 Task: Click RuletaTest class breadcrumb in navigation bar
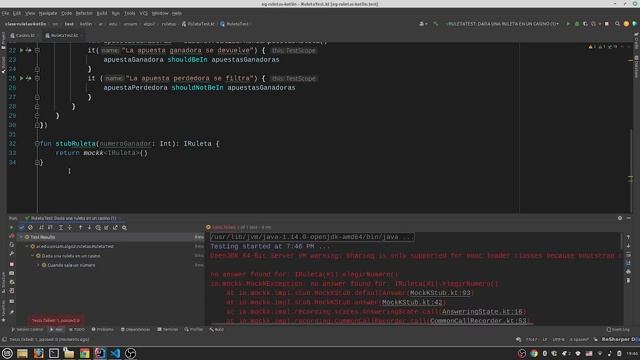pos(234,24)
